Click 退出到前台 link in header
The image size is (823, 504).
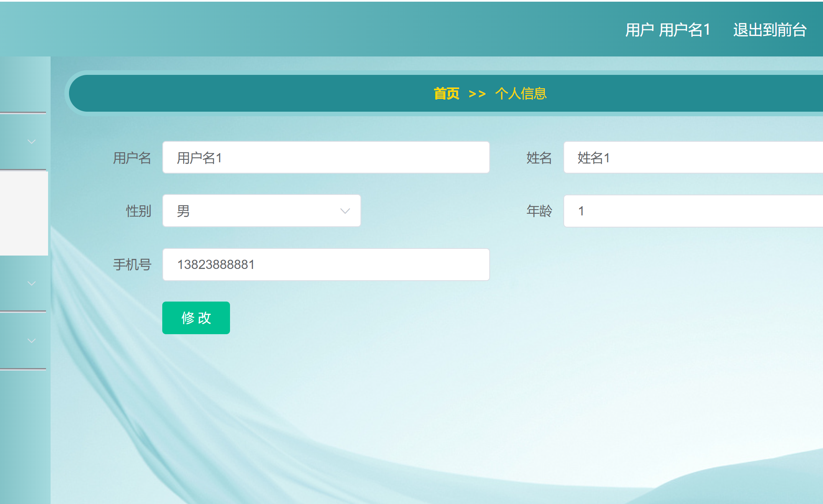(x=769, y=30)
